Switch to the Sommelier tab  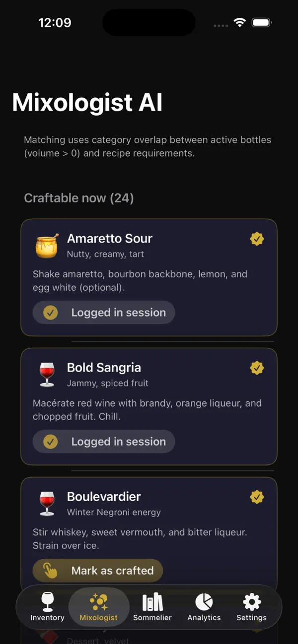tap(152, 607)
